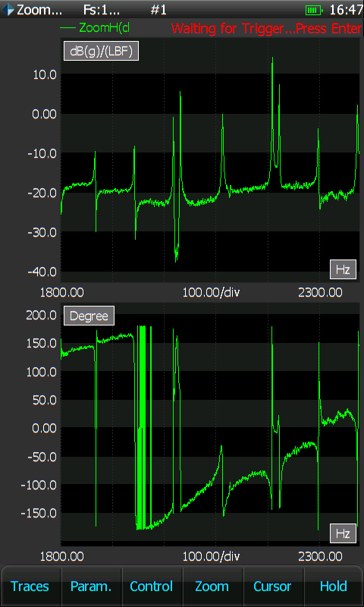This screenshot has width=364, height=607.
Task: Click the ZoomH trace legend
Action: 95,27
